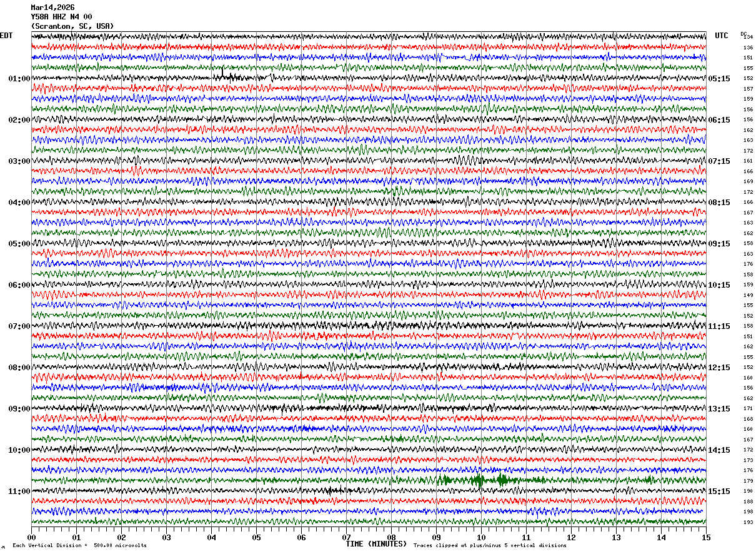Click the UTC time label '07:15'
756x554 pixels.
(x=719, y=161)
